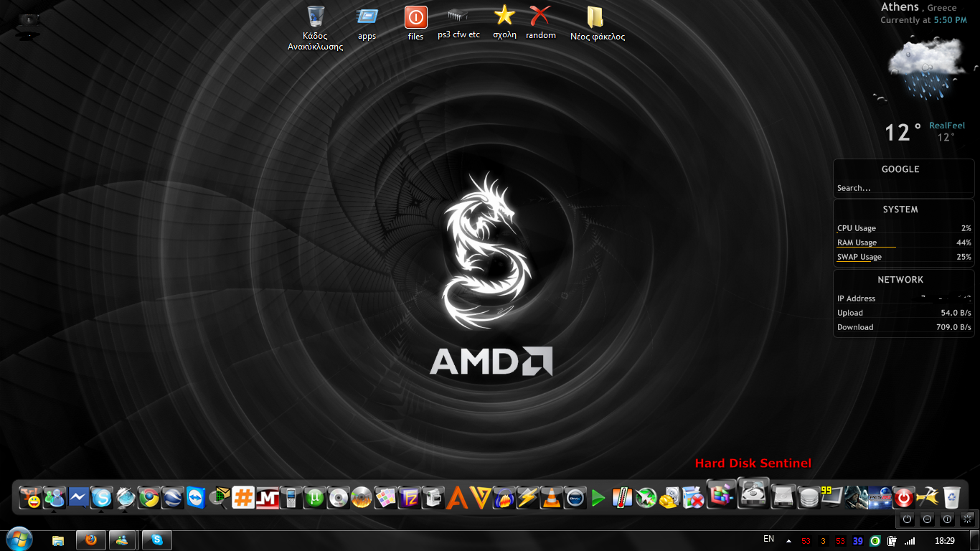Open Winamp lightning bolt icon
The height and width of the screenshot is (551, 980).
[527, 497]
